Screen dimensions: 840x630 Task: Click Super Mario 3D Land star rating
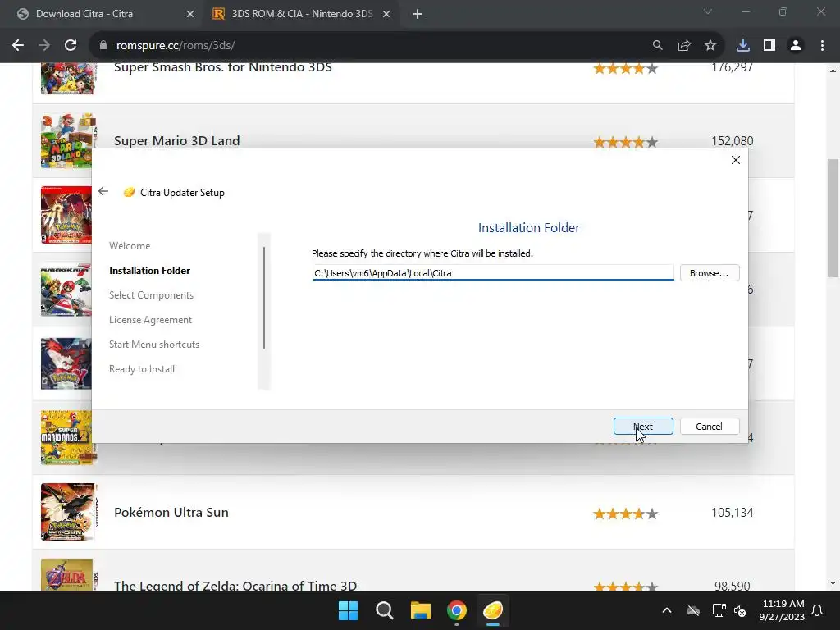click(625, 142)
